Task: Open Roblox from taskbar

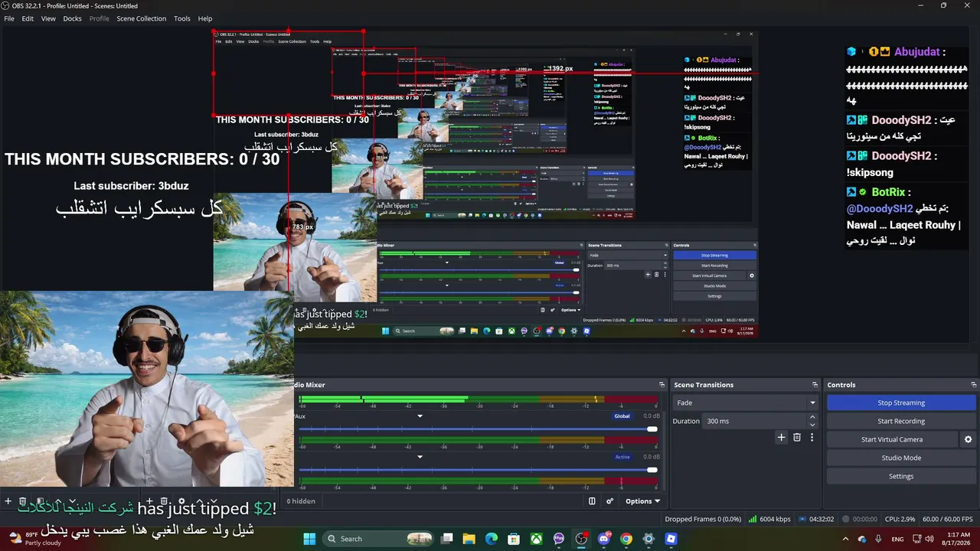Action: click(x=671, y=539)
